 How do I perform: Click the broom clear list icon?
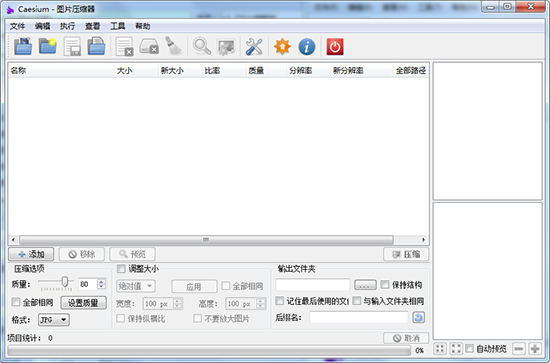coord(173,46)
